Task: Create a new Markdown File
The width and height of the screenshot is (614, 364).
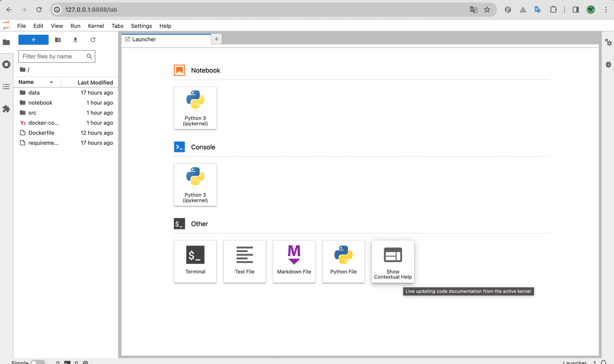Action: click(294, 262)
